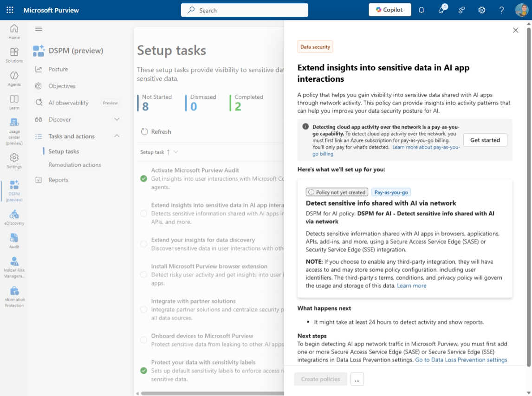Open the notifications bell icon
532x396 pixels.
[422, 10]
